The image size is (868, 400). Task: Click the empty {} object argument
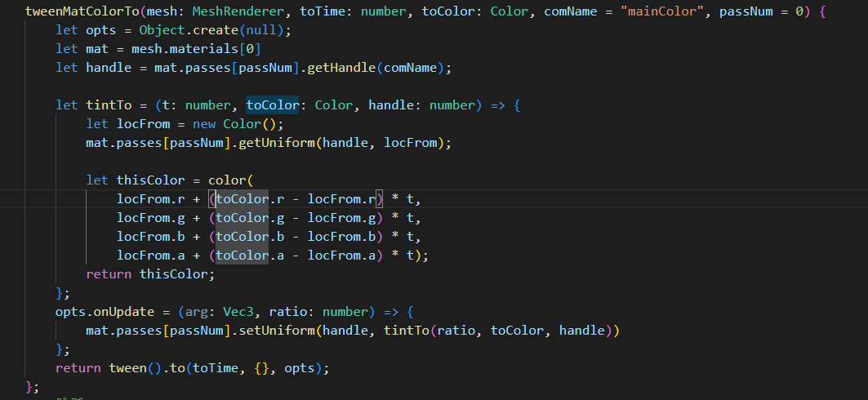(262, 368)
